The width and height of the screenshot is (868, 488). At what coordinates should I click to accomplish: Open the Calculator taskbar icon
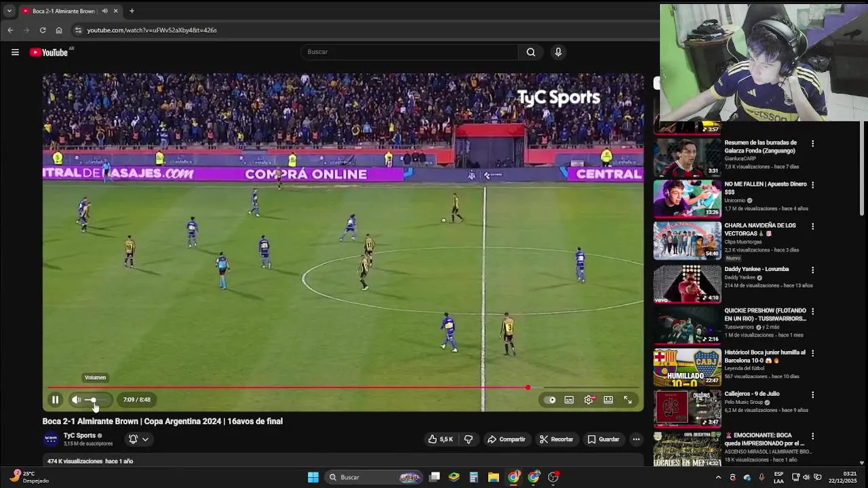click(474, 477)
